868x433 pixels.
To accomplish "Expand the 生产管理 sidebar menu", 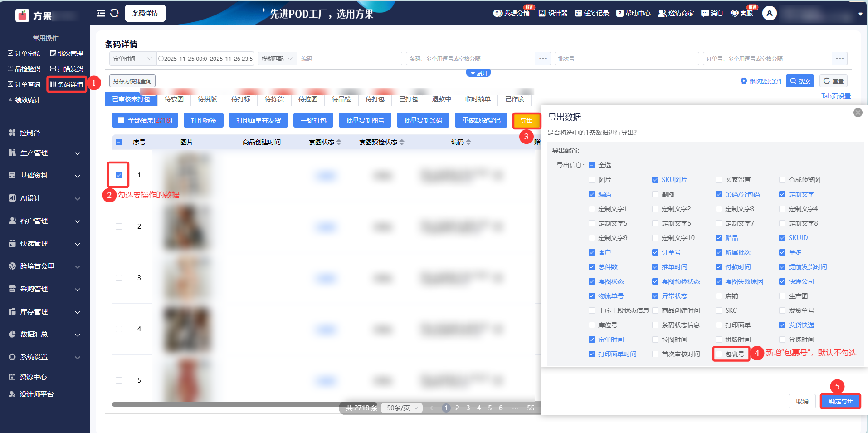I will 45,153.
